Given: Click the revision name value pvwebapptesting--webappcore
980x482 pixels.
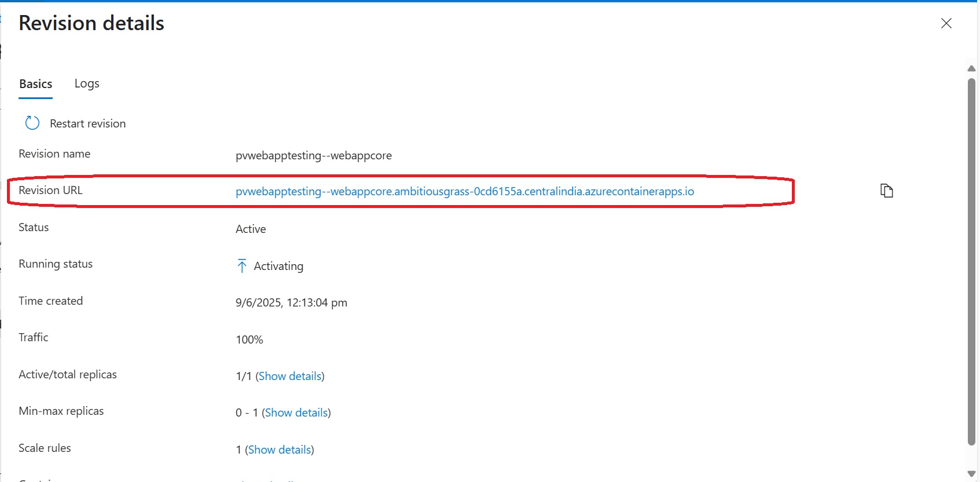Looking at the screenshot, I should tap(313, 156).
